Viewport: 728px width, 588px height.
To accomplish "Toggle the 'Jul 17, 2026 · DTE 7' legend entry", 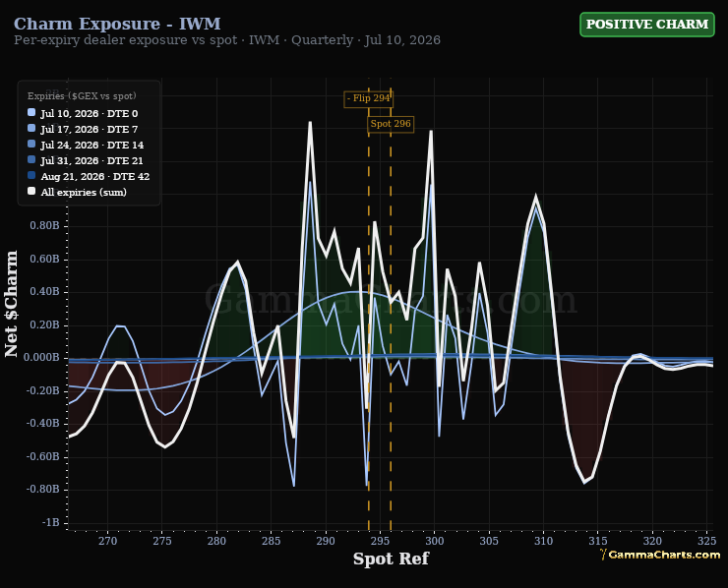I will click(x=83, y=129).
